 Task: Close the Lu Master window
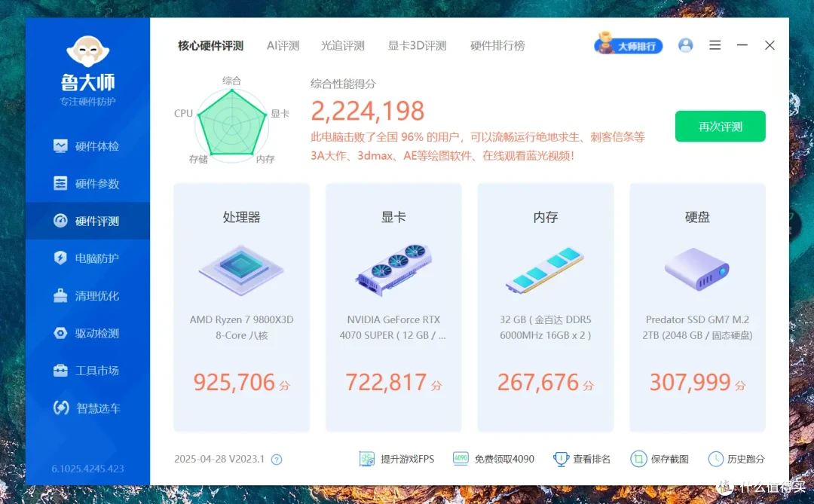[x=770, y=45]
